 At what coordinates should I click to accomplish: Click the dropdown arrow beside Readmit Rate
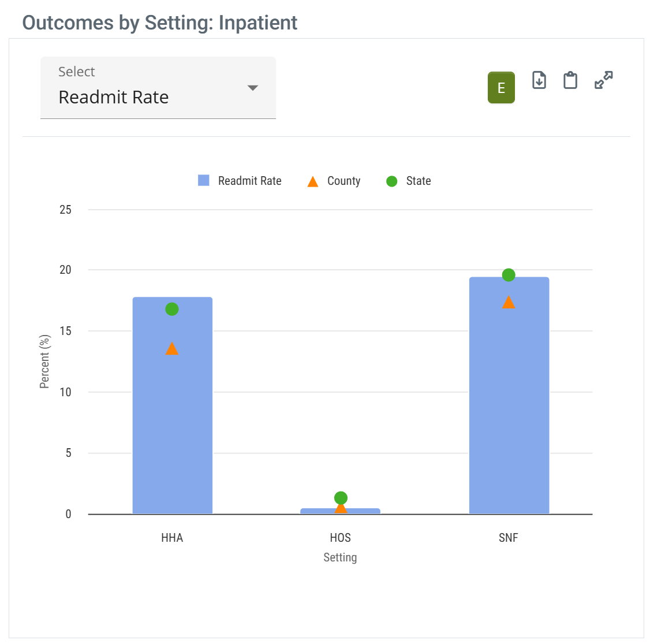(x=252, y=88)
